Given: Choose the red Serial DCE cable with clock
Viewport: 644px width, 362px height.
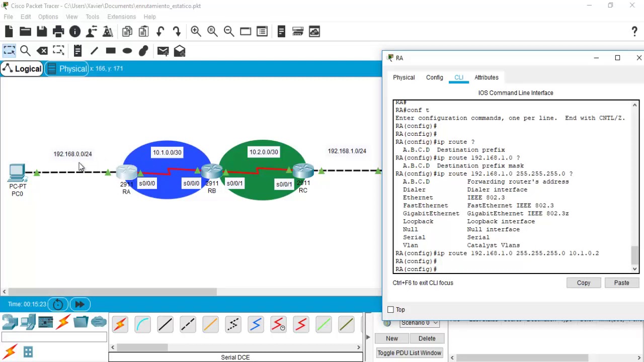Looking at the screenshot, I should [278, 324].
